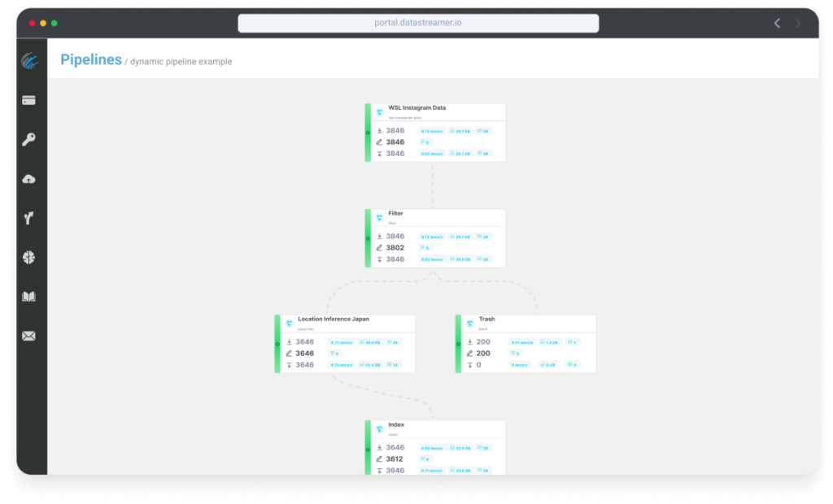Click the output arrow icon in the Filter node
Image resolution: width=833 pixels, height=504 pixels.
379,259
